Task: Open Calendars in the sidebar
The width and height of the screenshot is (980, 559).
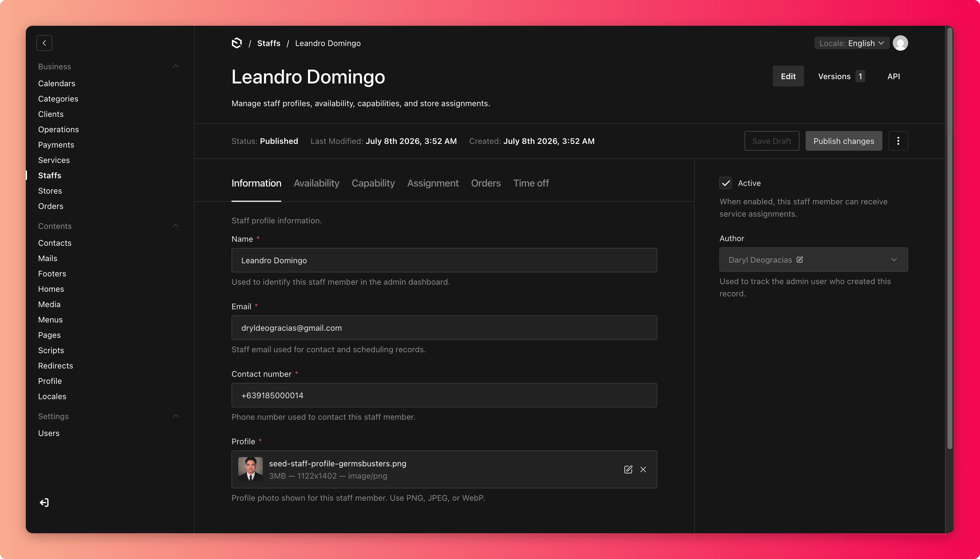Action: [56, 83]
